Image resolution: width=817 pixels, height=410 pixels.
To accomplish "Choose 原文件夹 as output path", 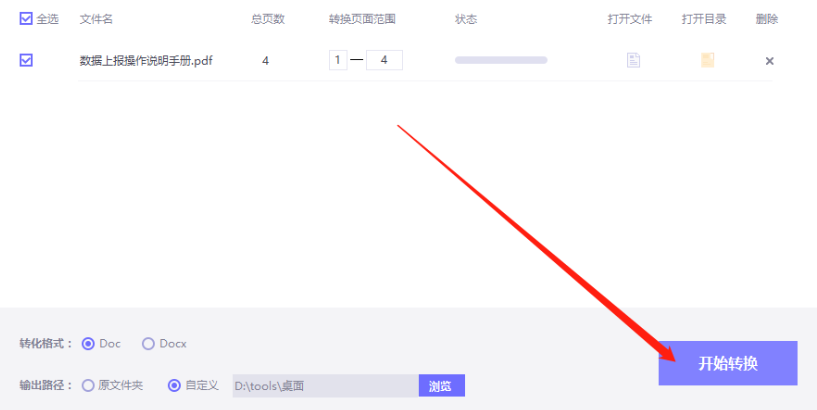I will pos(88,386).
